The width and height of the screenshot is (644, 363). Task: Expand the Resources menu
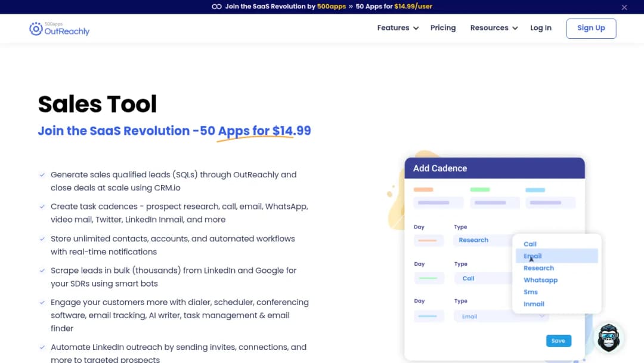(494, 28)
